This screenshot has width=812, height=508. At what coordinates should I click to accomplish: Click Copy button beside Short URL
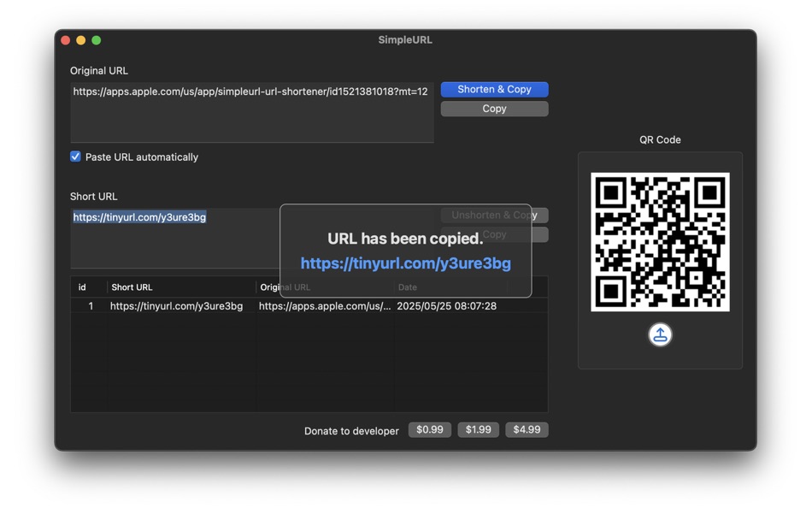tap(494, 234)
